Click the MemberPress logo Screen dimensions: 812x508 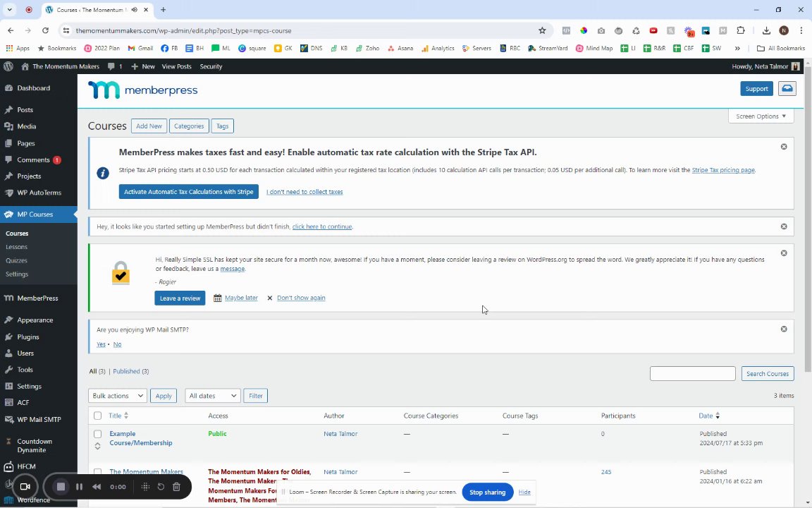pos(143,90)
